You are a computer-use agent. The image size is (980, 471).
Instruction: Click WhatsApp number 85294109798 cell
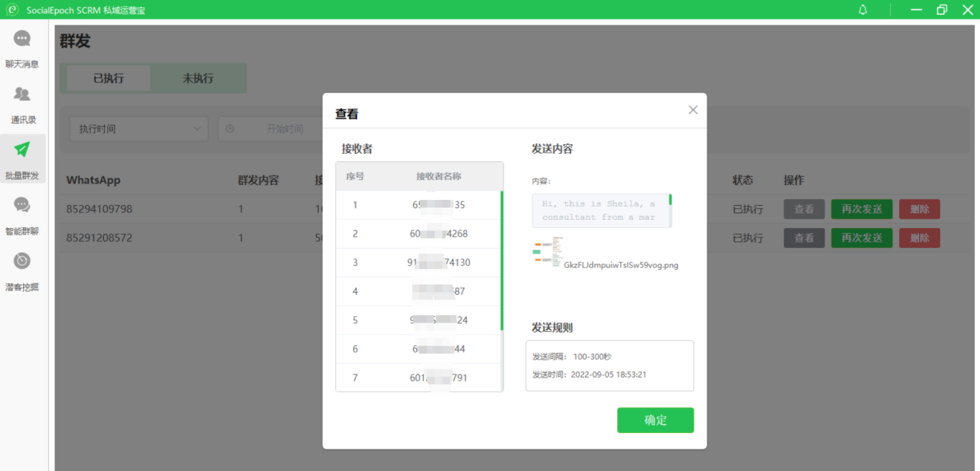pyautogui.click(x=99, y=209)
